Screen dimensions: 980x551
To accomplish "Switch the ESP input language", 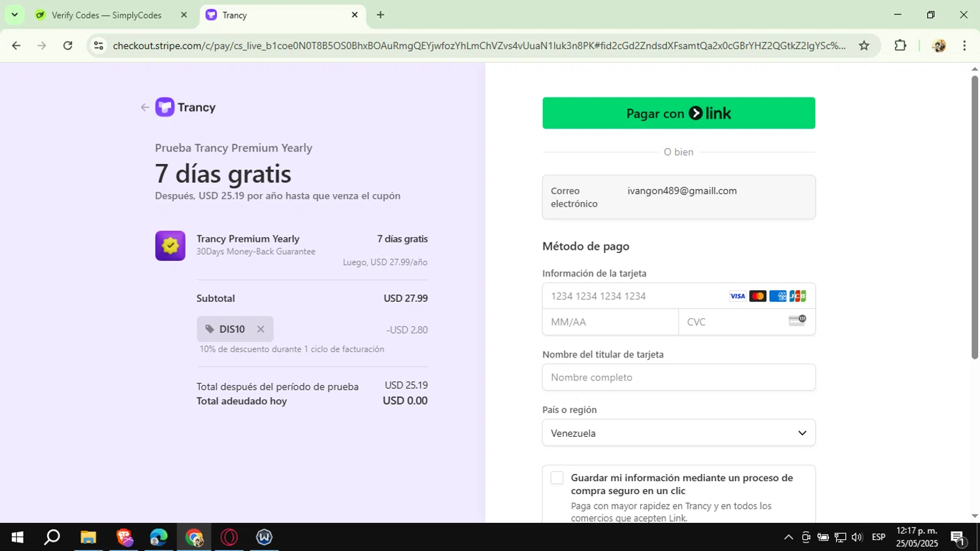I will (879, 537).
